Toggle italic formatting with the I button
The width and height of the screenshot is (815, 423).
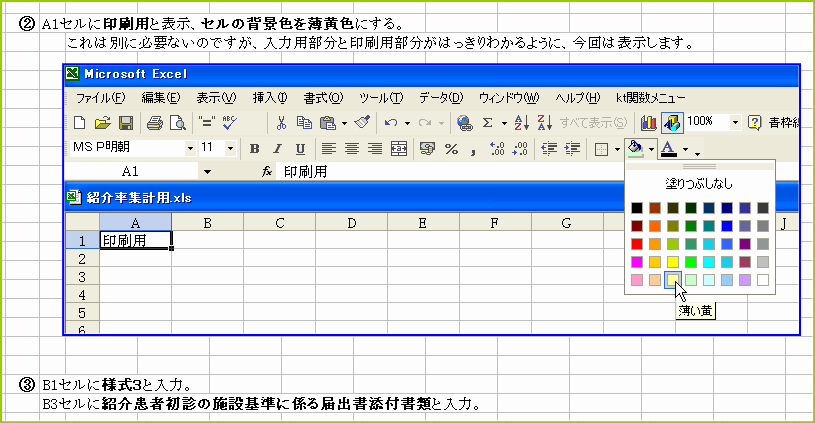277,149
